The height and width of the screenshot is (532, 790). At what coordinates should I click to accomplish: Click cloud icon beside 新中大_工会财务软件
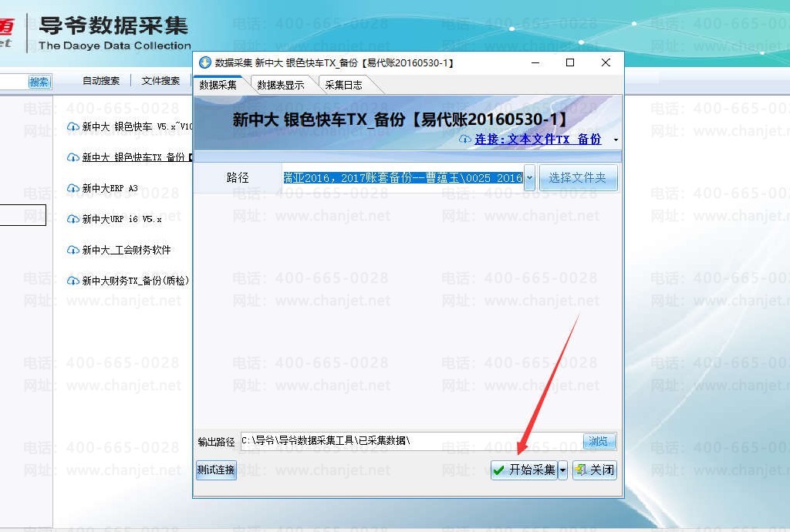pyautogui.click(x=73, y=250)
